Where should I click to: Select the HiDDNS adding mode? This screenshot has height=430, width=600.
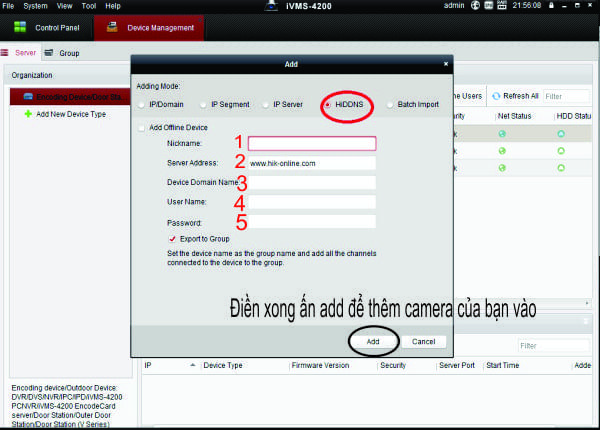tap(328, 105)
